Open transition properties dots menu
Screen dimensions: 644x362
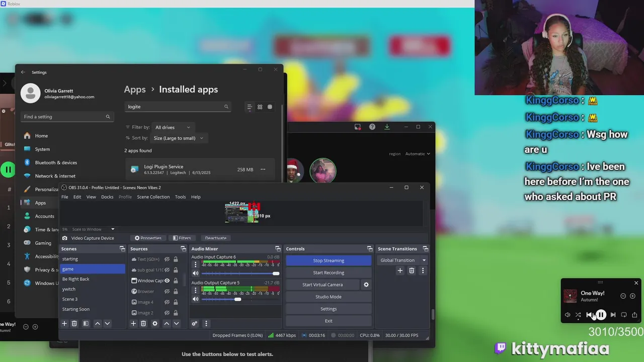(423, 270)
